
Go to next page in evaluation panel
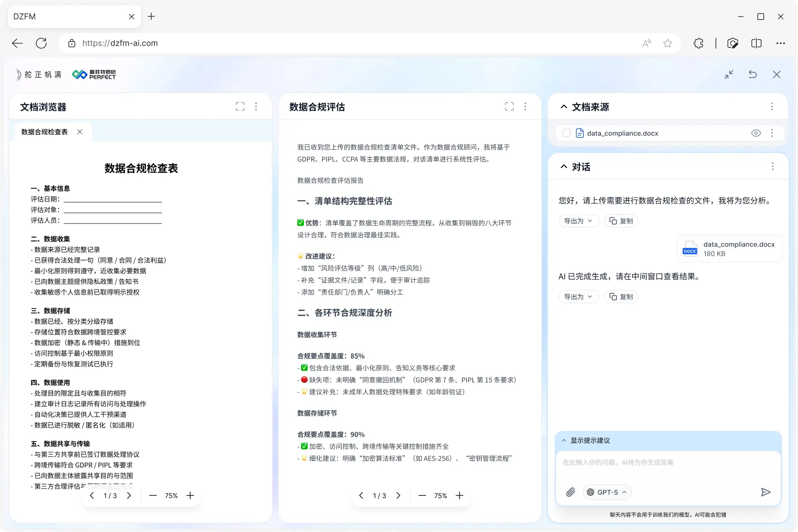click(398, 496)
